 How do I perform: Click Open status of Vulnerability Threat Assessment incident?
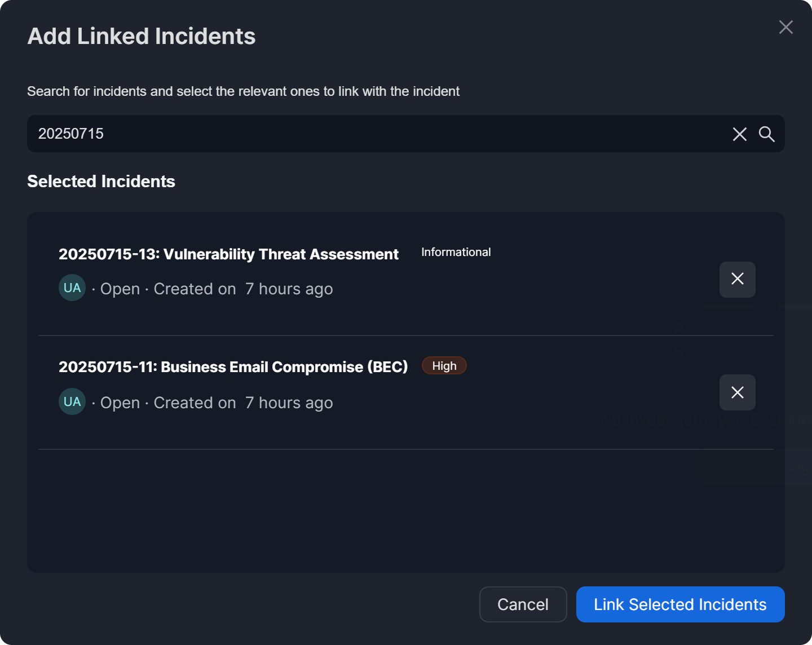point(120,289)
